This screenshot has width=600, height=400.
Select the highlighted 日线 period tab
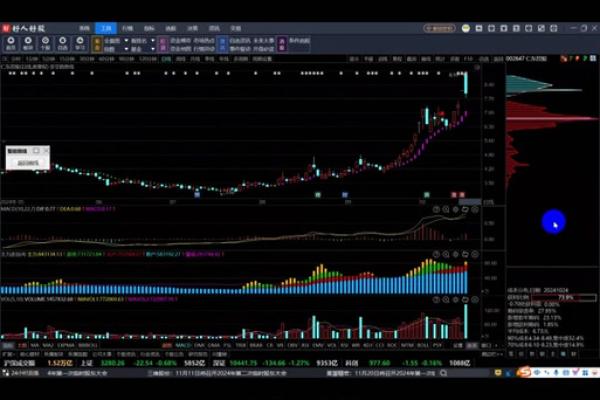[x=166, y=59]
